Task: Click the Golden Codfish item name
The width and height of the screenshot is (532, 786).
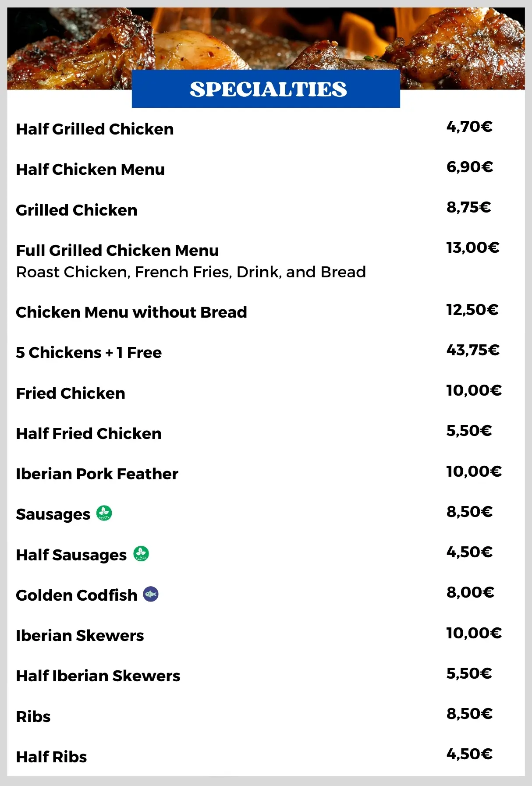Action: [77, 595]
